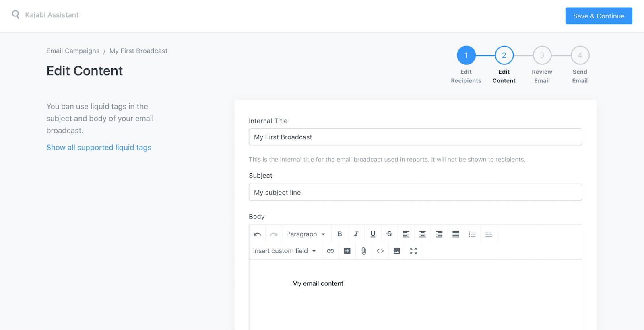The image size is (644, 330).
Task: Select step 2 Edit Content
Action: 504,55
